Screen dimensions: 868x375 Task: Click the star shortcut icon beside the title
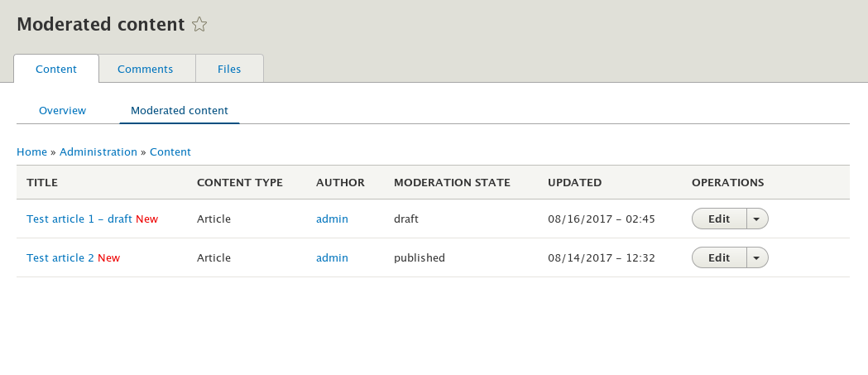[x=199, y=25]
